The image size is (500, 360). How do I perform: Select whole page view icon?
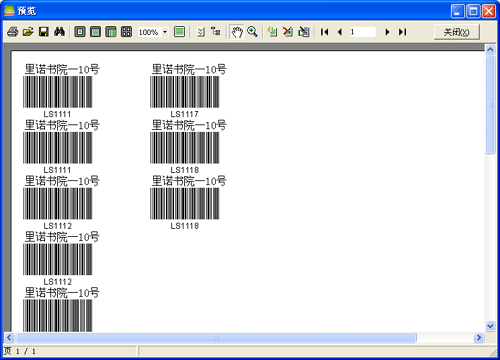tap(80, 32)
